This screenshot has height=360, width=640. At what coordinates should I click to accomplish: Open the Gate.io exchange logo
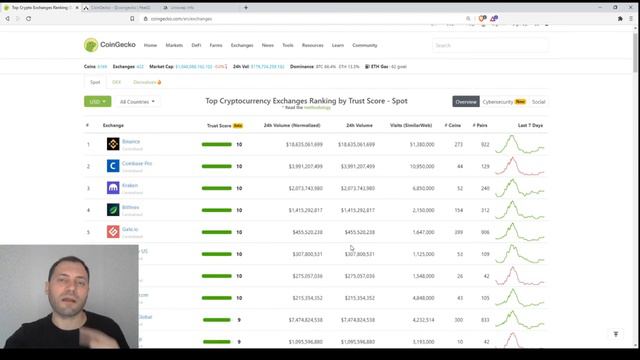point(113,232)
